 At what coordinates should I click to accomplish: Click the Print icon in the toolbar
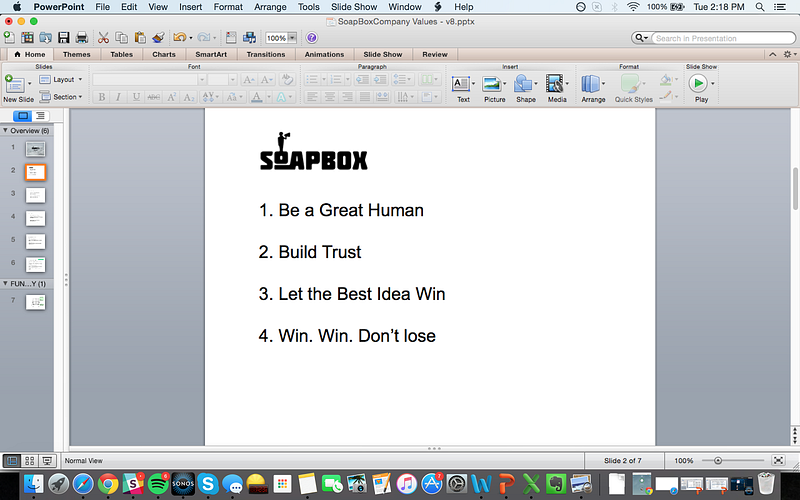(82, 38)
